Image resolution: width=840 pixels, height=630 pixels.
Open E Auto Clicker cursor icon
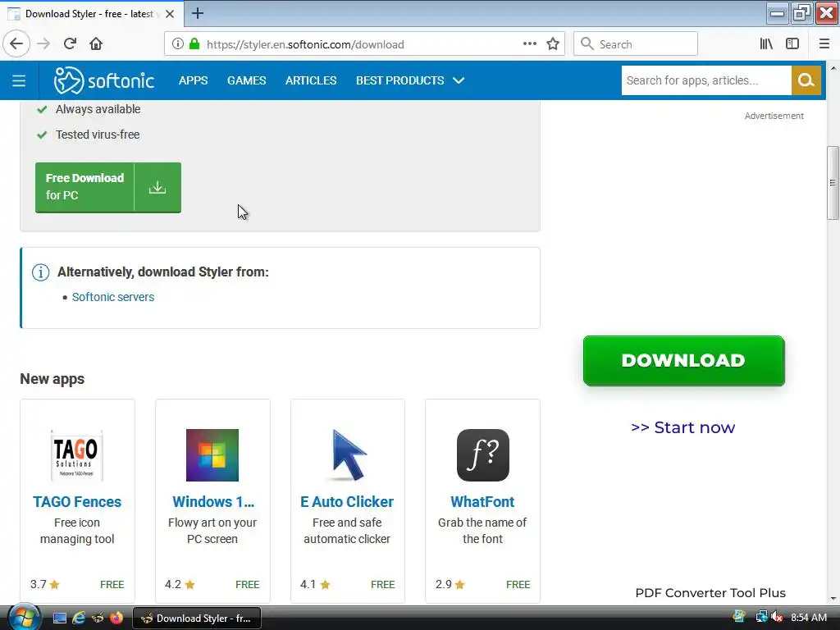coord(348,455)
